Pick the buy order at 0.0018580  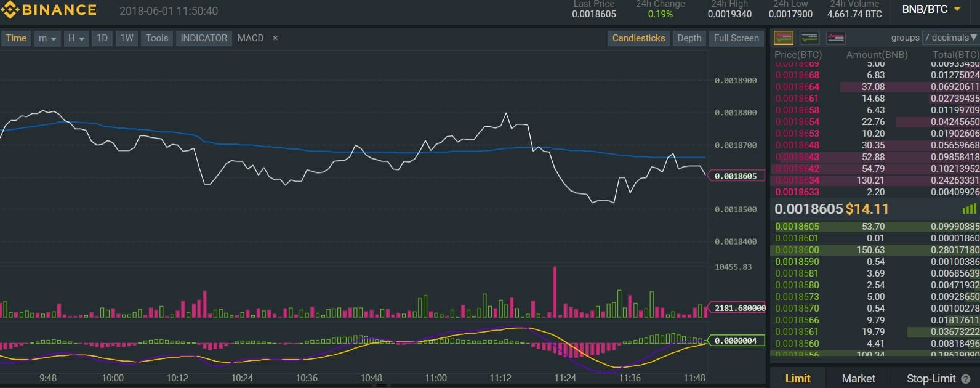point(875,285)
